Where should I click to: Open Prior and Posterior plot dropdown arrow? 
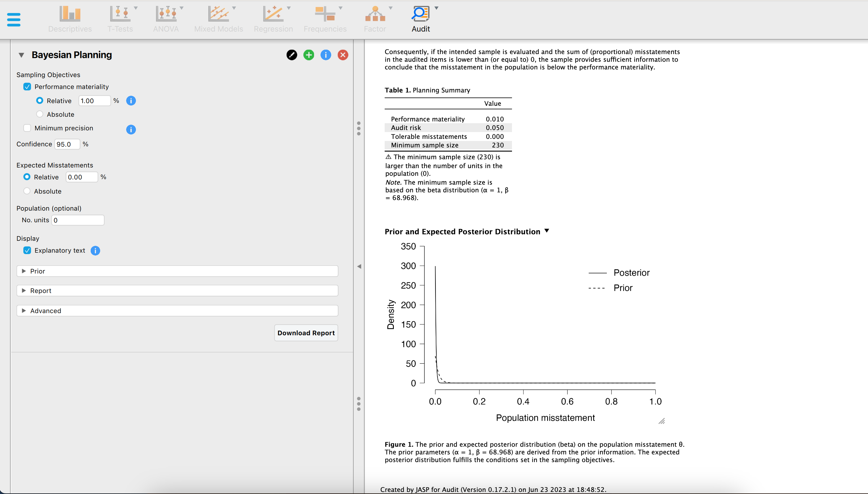coord(547,231)
